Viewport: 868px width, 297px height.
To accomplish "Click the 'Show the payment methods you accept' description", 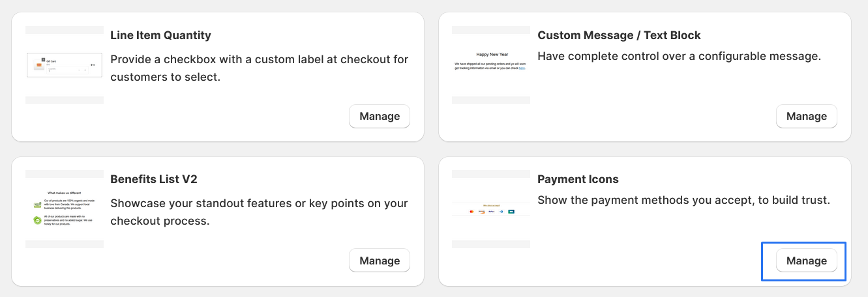I will point(683,200).
